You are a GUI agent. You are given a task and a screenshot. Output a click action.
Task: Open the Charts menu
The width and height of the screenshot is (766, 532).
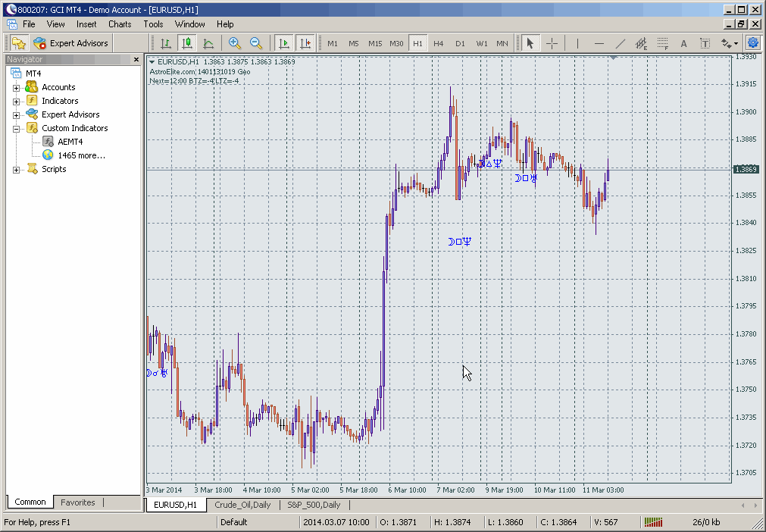click(x=120, y=24)
